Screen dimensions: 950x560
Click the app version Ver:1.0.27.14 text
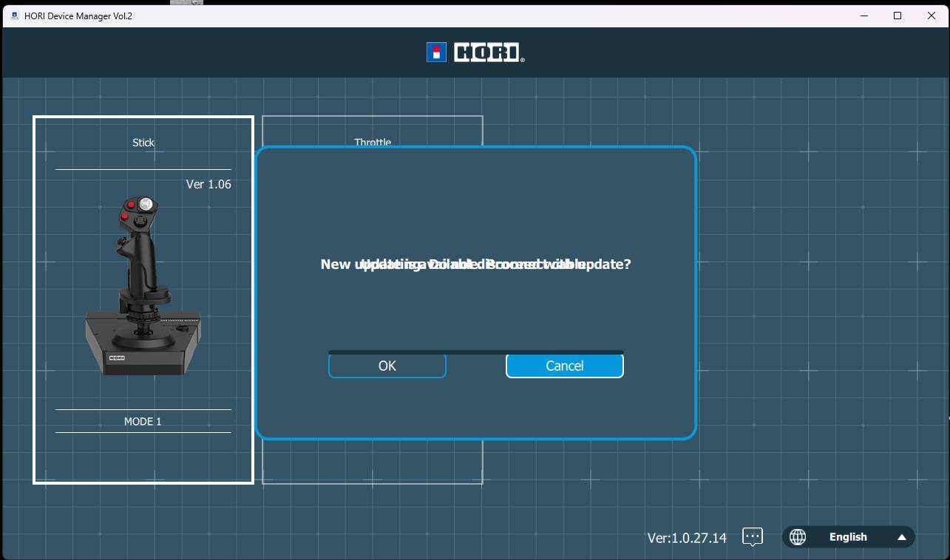point(687,538)
